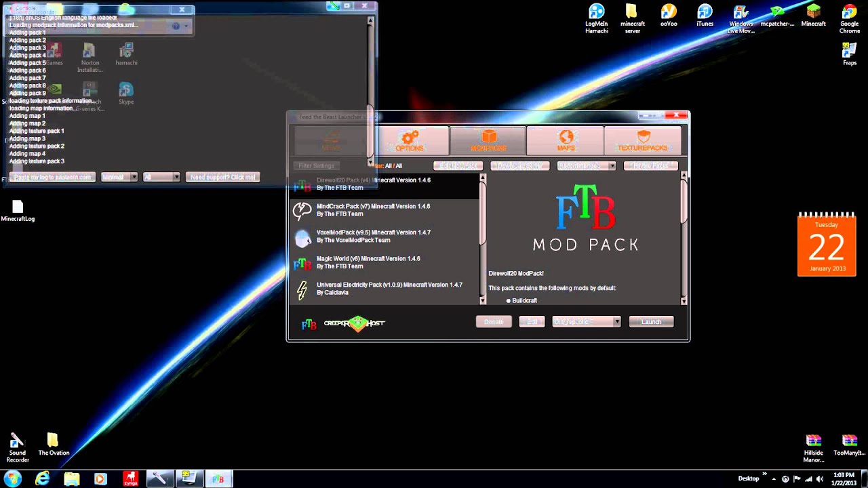Image resolution: width=868 pixels, height=488 pixels.
Task: Open the Windows Start menu
Action: (13, 479)
